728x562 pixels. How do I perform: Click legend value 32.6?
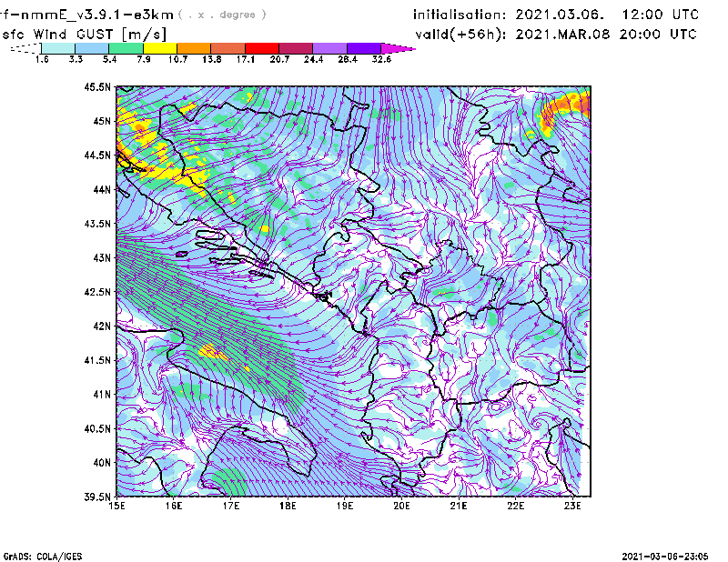381,59
